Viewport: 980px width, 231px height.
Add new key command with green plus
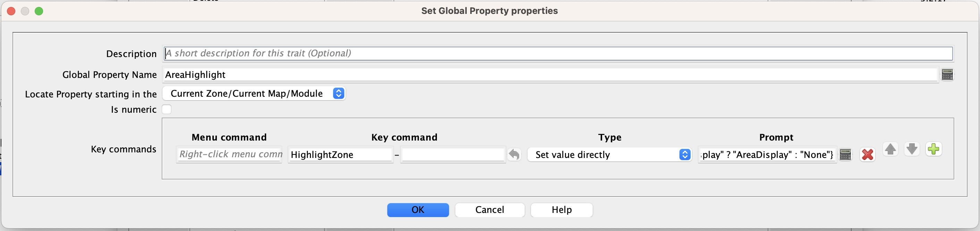pyautogui.click(x=933, y=149)
